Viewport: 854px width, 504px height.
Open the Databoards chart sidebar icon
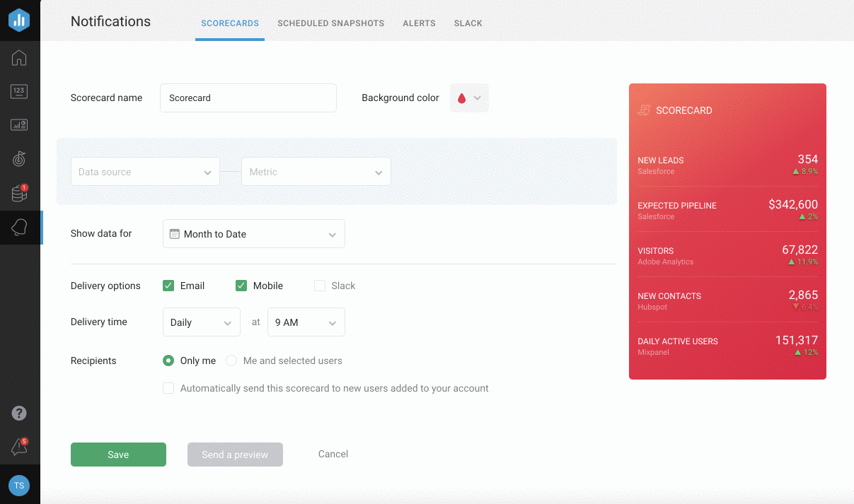pos(19,125)
